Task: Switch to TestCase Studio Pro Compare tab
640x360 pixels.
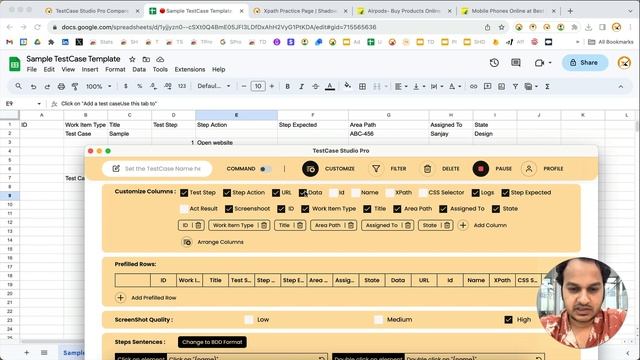Action: pos(92,11)
